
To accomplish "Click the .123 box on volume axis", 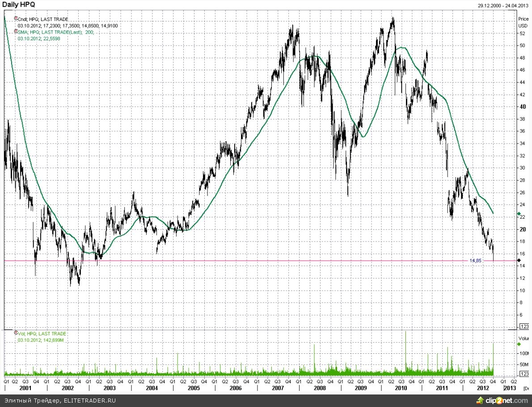I will pyautogui.click(x=524, y=373).
